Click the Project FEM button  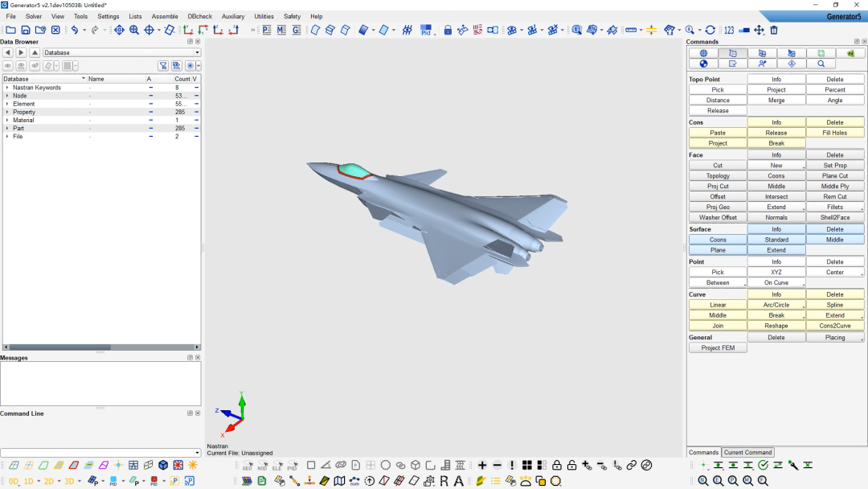pos(718,348)
